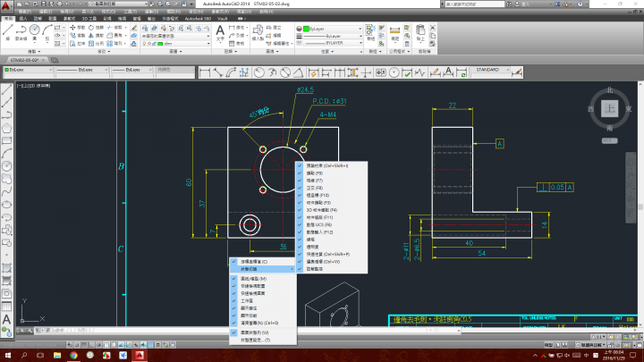The image size is (644, 362).
Task: Open the AutoCAD application menu logo
Action: tap(7, 6)
